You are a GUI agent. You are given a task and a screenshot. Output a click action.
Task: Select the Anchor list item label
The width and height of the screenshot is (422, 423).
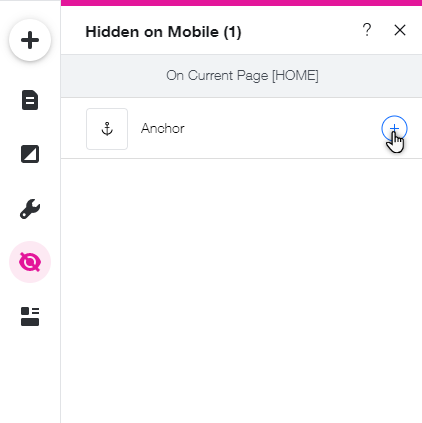(163, 128)
